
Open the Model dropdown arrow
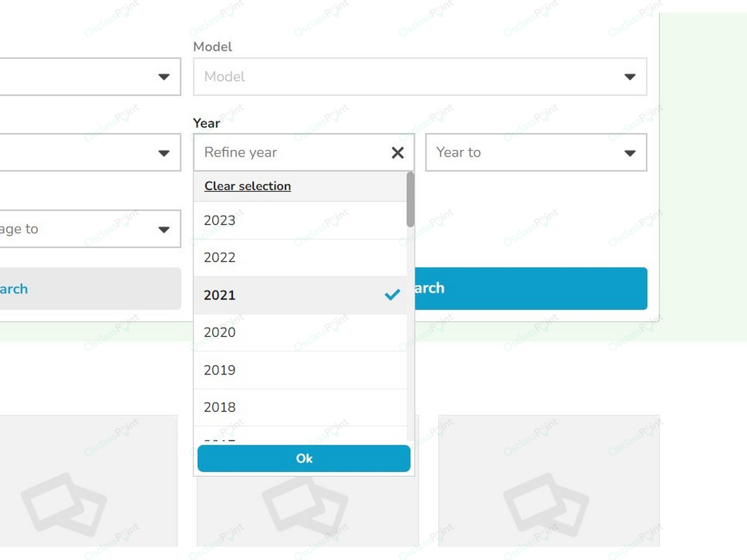tap(630, 77)
